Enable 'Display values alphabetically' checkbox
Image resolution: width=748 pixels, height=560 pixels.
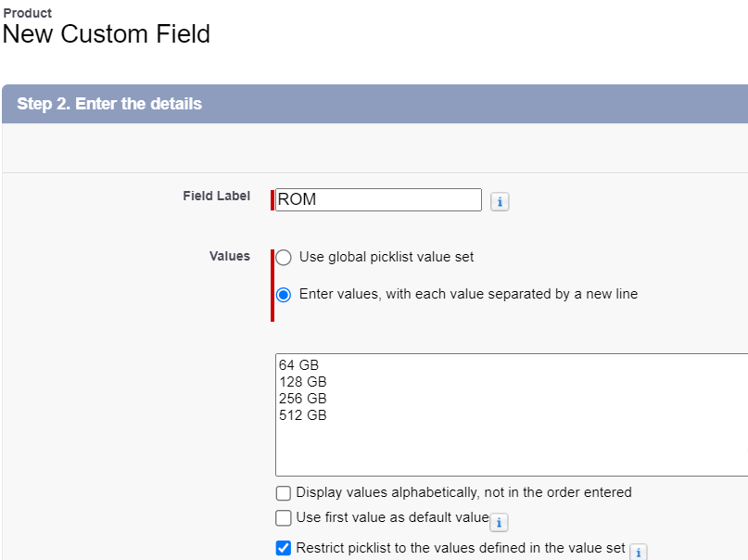click(x=284, y=493)
